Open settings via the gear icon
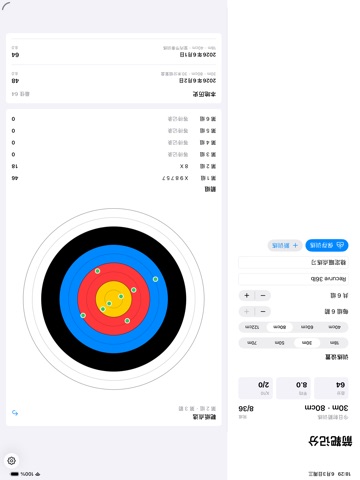The image size is (360, 480). coord(12,461)
